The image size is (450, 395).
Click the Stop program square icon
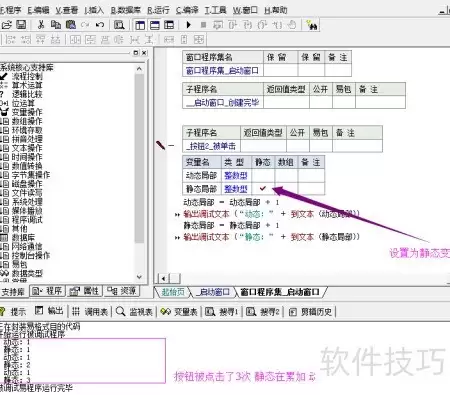click(x=203, y=25)
